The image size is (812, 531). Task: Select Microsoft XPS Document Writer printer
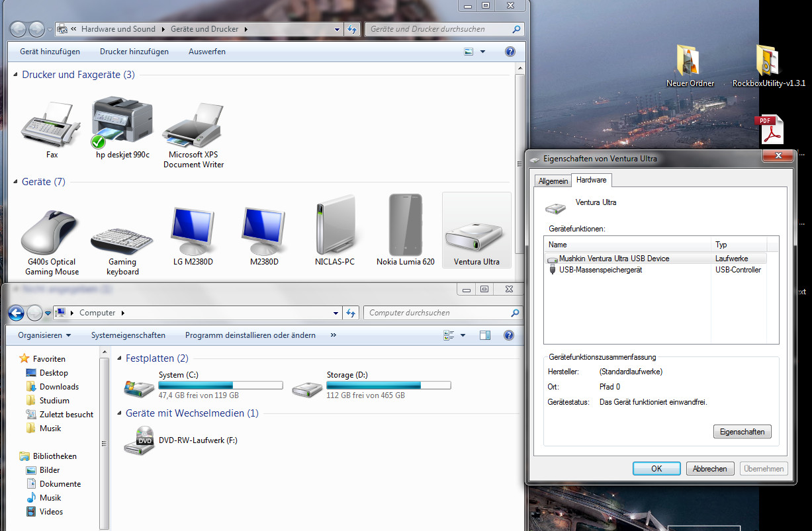[194, 125]
